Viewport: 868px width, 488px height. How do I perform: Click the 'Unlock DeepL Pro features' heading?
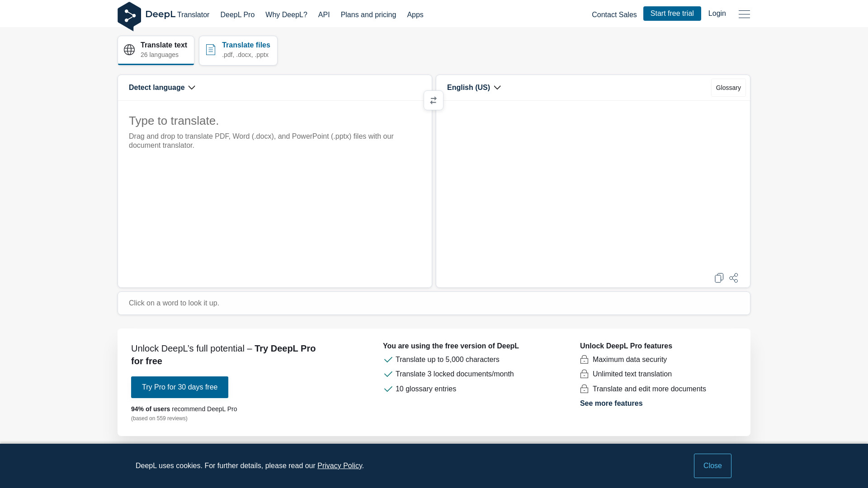click(626, 346)
